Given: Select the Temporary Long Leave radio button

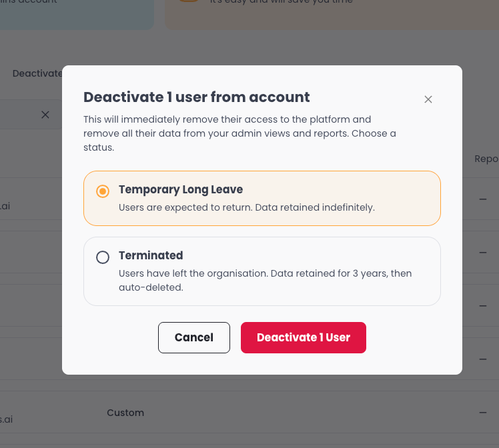Looking at the screenshot, I should (x=103, y=191).
